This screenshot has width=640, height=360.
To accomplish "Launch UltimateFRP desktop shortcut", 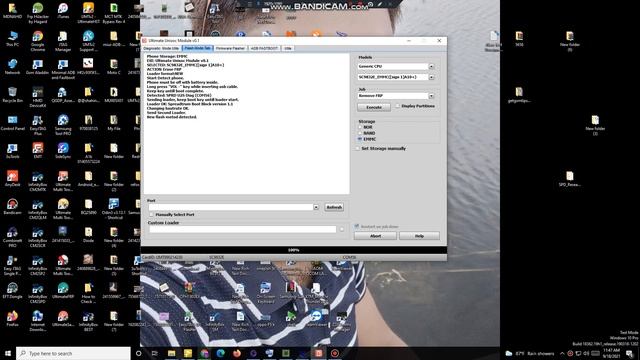I will pos(63,291).
